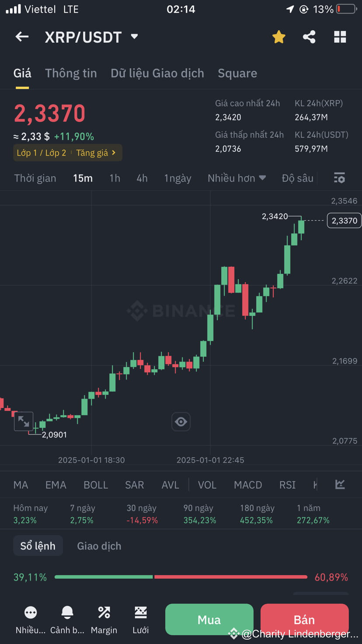This screenshot has width=362, height=644.
Task: Tap the 180 ngày 452,35% performance
Action: pos(257,514)
